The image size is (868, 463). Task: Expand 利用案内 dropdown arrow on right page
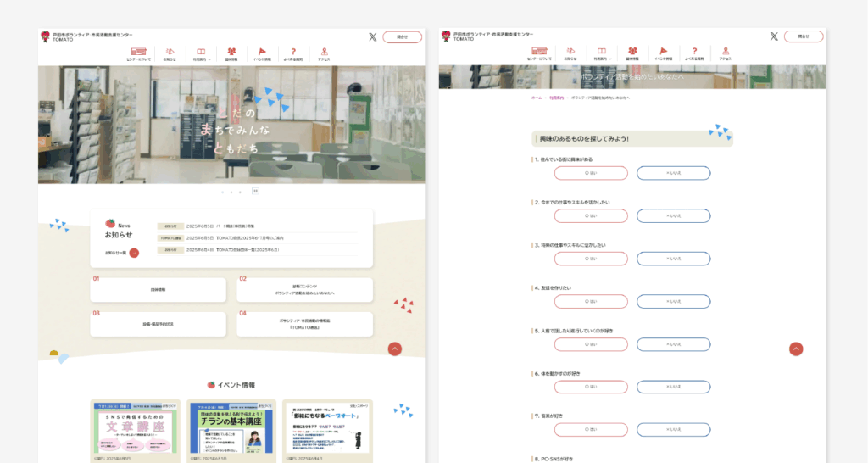coord(610,59)
